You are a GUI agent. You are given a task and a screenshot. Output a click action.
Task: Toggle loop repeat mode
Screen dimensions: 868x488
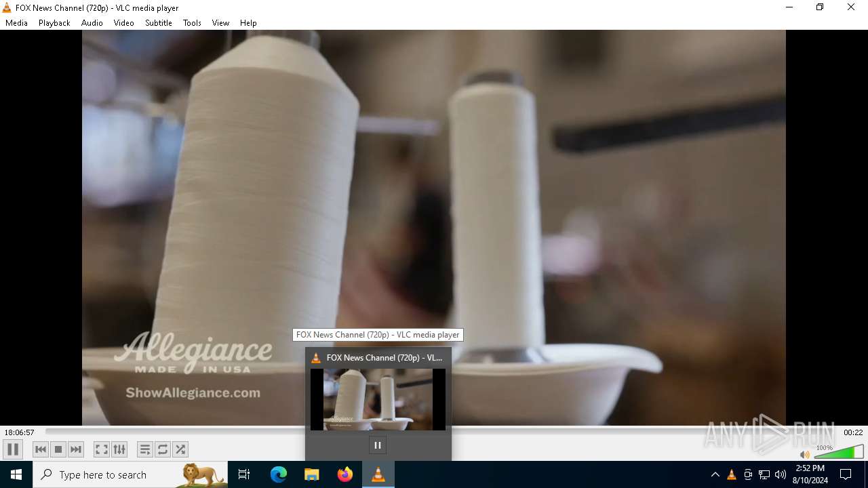163,449
